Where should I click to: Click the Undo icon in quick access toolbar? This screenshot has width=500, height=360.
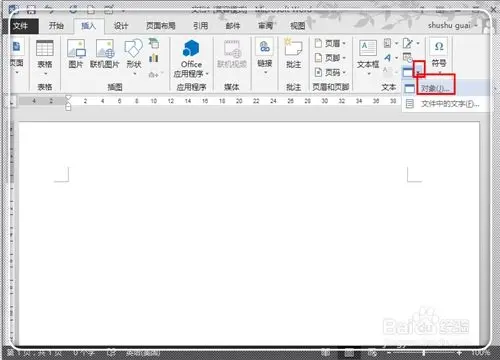51,9
